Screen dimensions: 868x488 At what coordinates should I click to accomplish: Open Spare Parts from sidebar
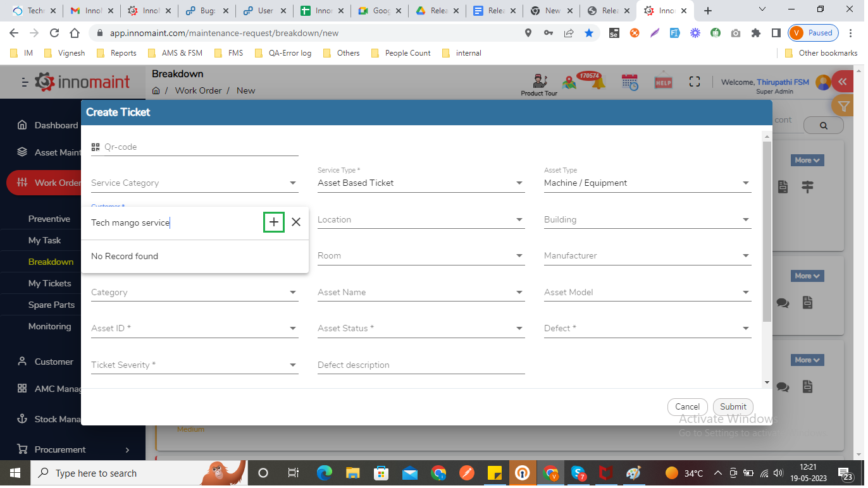(51, 305)
